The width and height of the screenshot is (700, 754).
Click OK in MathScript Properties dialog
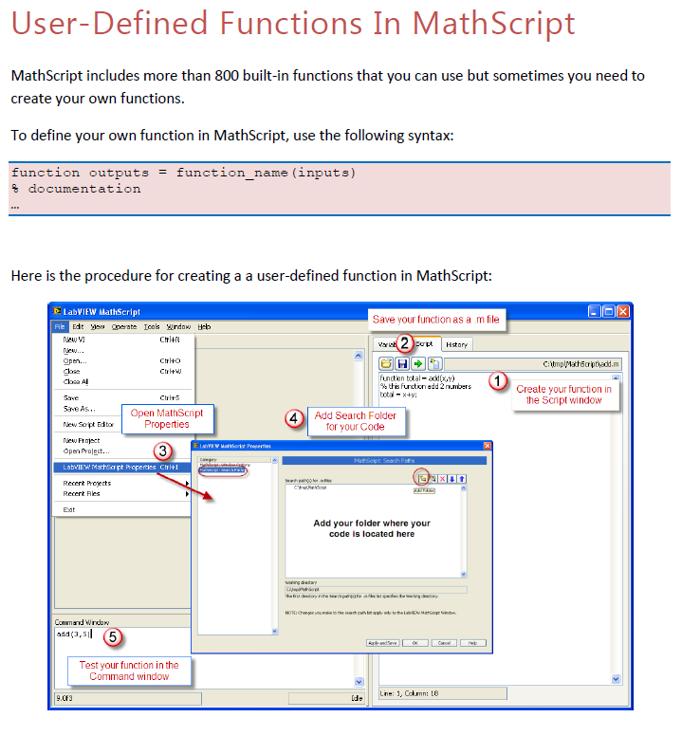pos(415,643)
